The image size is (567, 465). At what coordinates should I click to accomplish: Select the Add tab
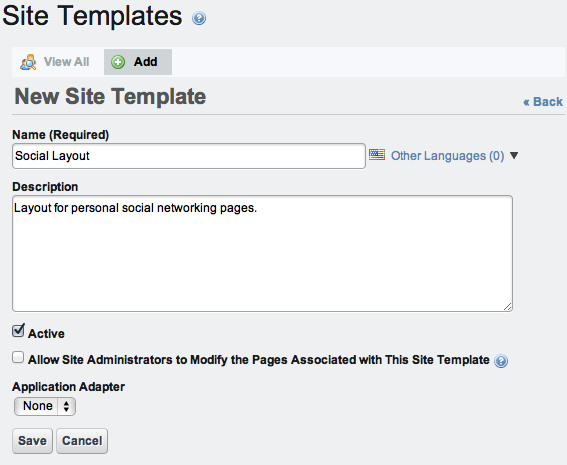pos(138,62)
